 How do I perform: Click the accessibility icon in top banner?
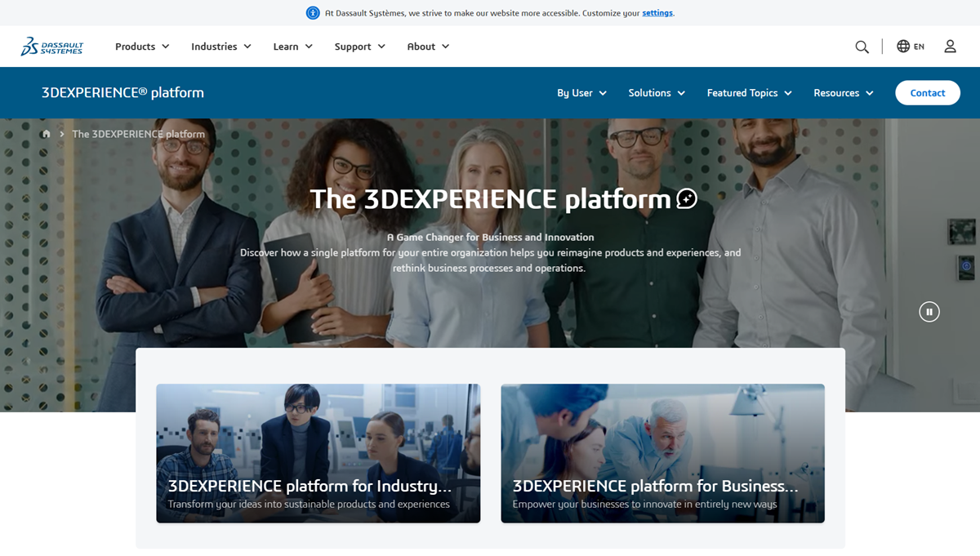pos(313,13)
